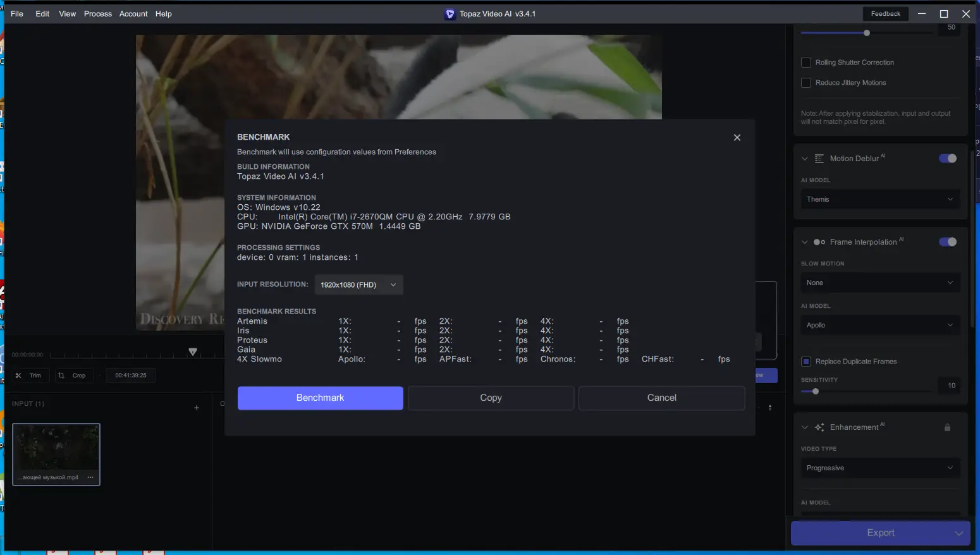This screenshot has height=555, width=980.
Task: Open the input video's three-dot menu
Action: tap(90, 477)
